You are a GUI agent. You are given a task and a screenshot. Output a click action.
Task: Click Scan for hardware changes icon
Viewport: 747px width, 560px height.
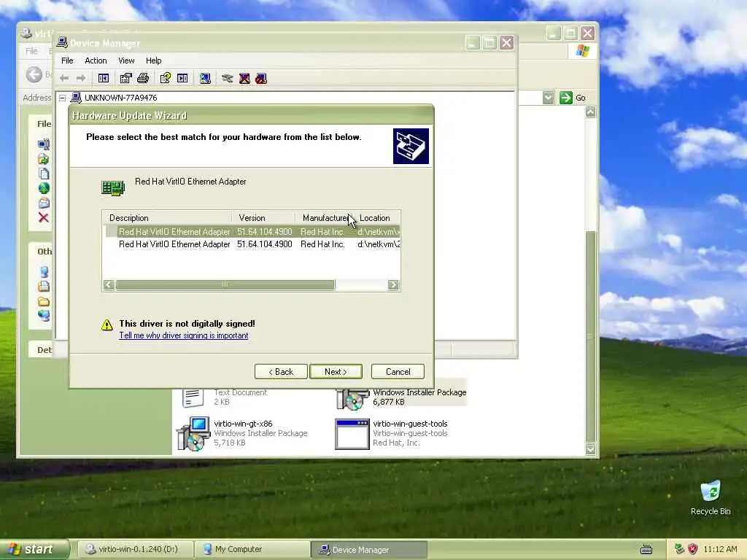pos(205,78)
